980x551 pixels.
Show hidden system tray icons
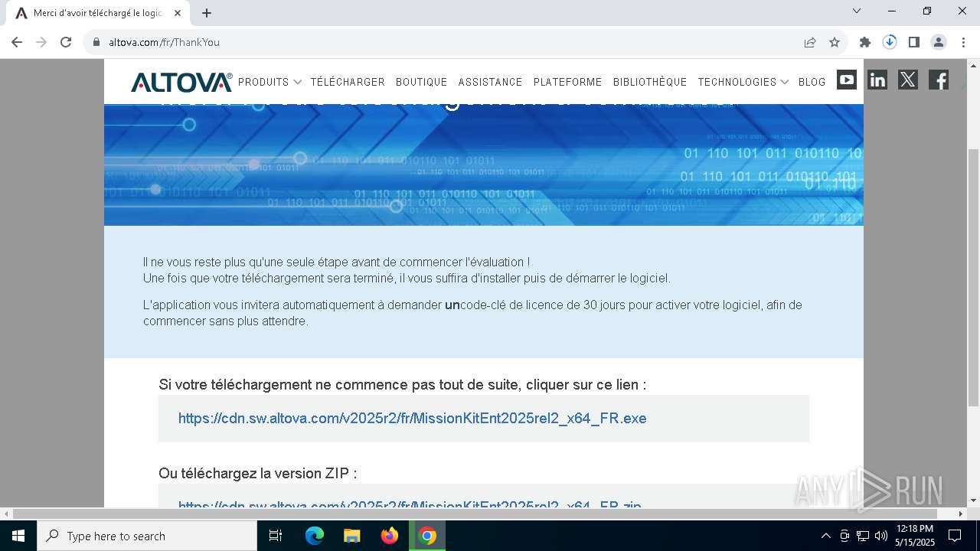coord(825,536)
